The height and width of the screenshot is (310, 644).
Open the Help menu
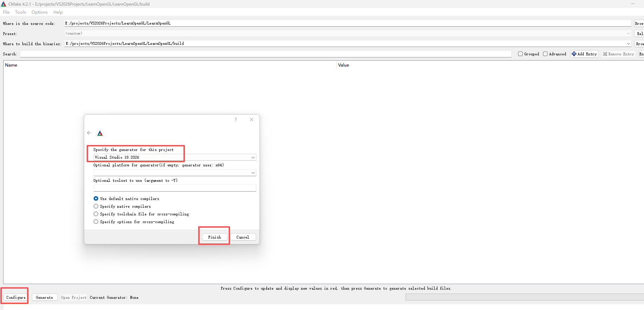(58, 12)
